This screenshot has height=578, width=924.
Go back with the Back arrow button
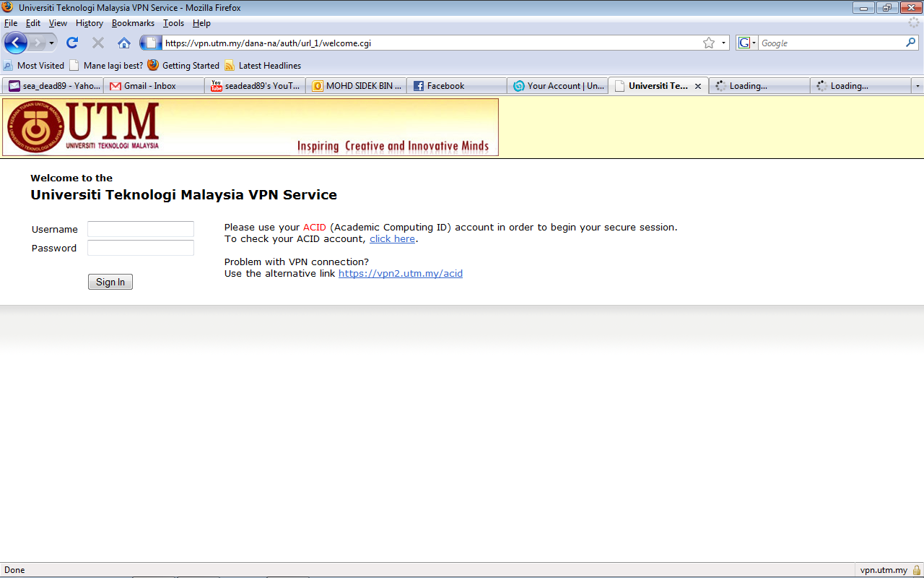pos(15,43)
